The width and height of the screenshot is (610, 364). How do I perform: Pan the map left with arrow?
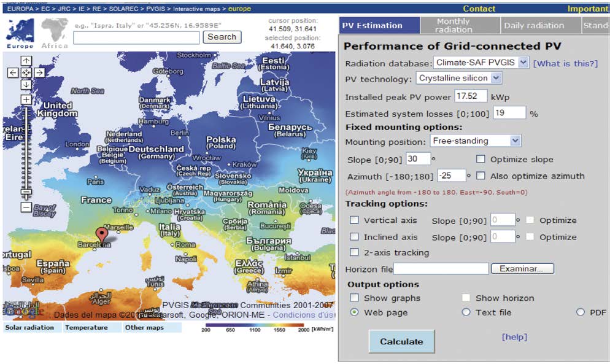[14, 72]
